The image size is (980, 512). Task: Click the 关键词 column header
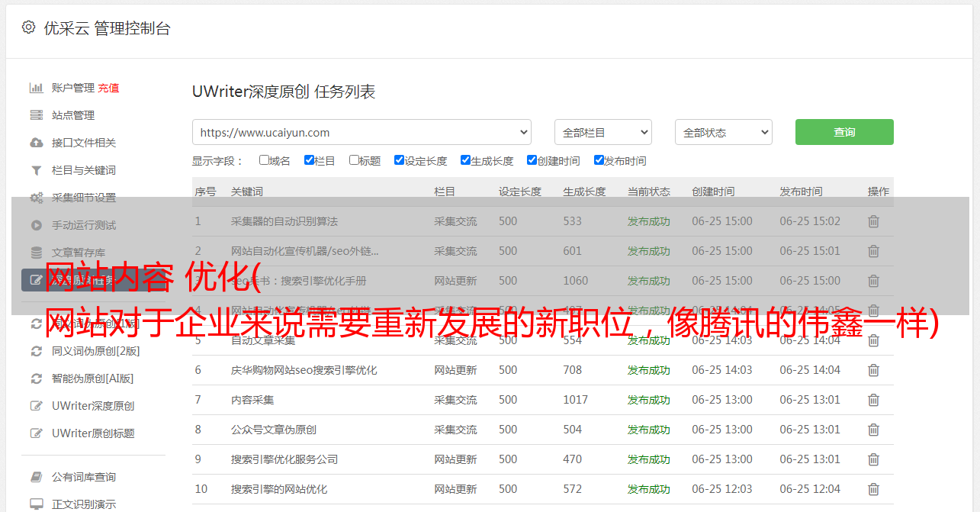point(247,192)
